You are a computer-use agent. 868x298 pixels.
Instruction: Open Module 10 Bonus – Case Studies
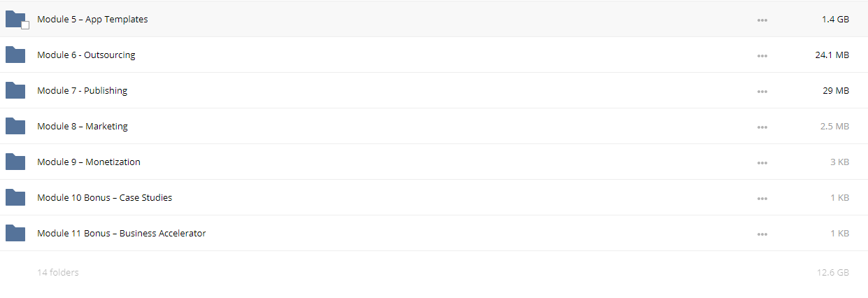(104, 197)
